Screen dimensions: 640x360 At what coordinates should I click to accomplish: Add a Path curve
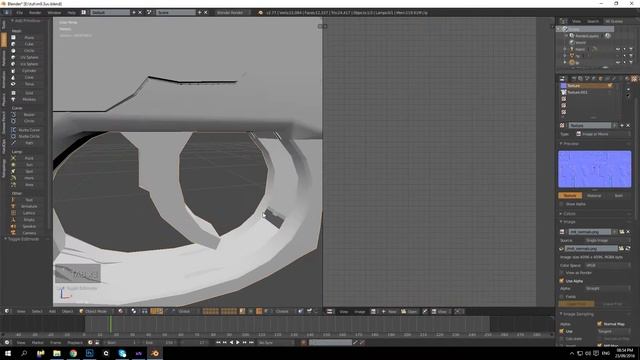(x=27, y=143)
